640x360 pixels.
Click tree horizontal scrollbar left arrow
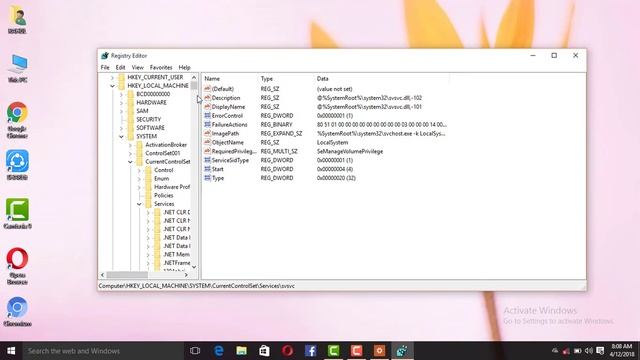pyautogui.click(x=102, y=275)
